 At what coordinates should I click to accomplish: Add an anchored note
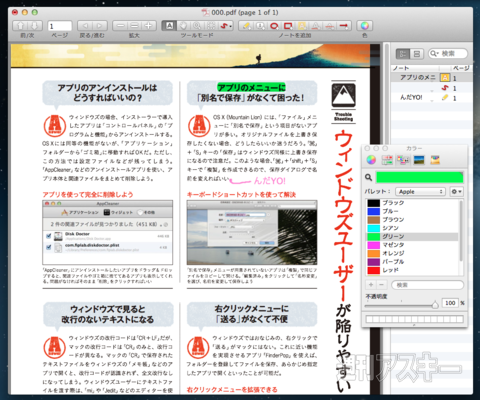(x=260, y=26)
